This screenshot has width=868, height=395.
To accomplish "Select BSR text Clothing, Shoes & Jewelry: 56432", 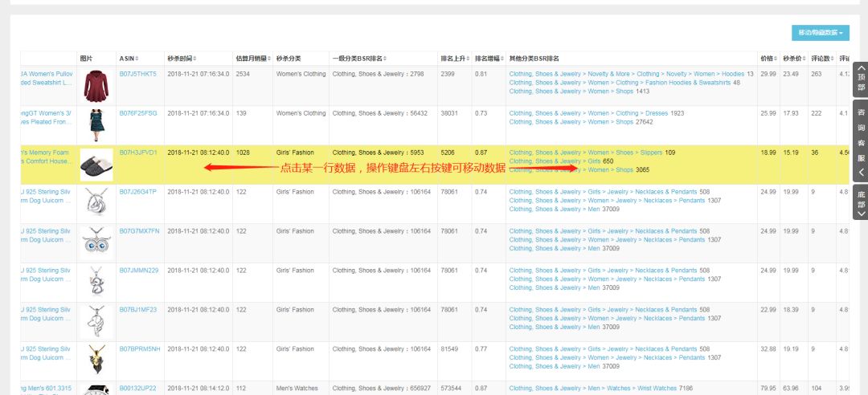I will [380, 113].
